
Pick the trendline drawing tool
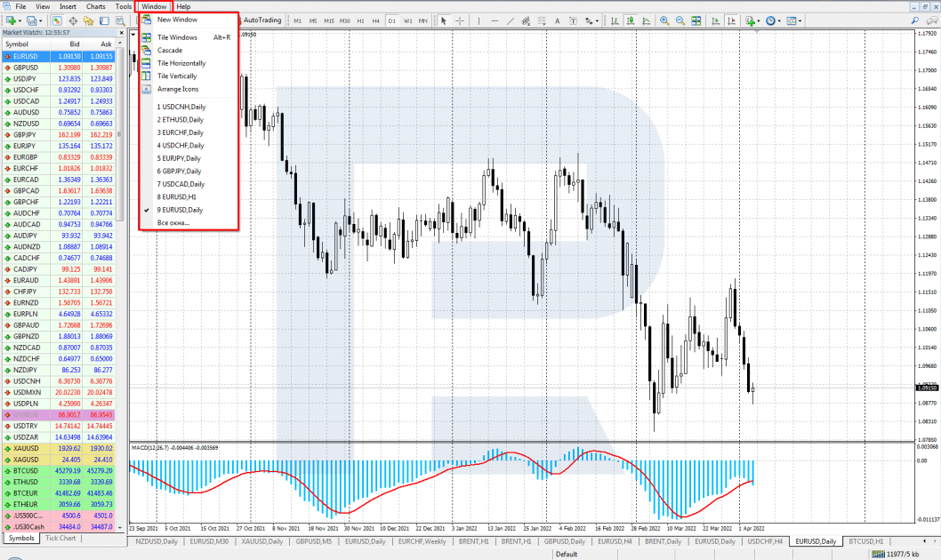511,21
